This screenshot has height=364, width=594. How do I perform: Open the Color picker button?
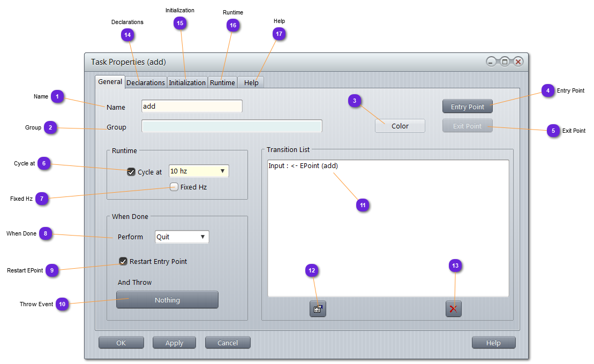400,126
